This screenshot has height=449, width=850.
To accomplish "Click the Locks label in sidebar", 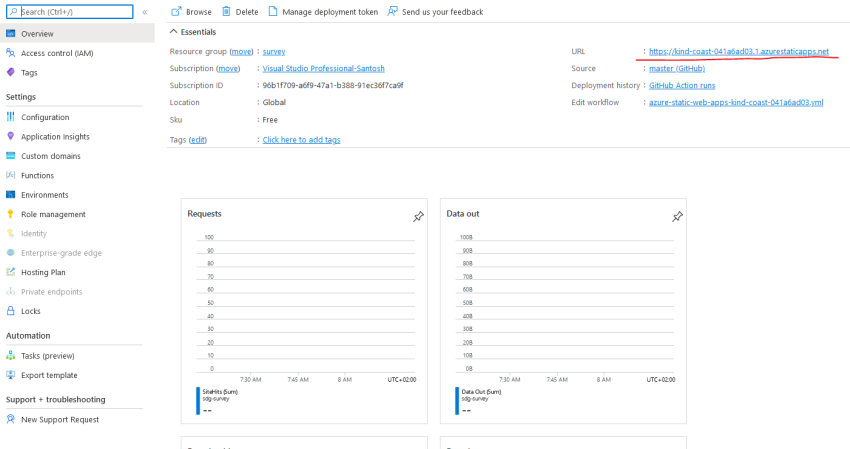I will pyautogui.click(x=31, y=311).
